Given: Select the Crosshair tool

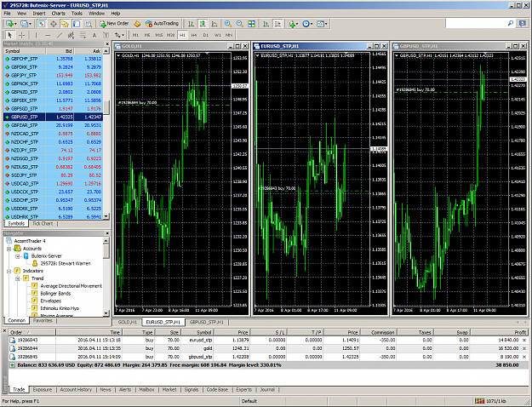Looking at the screenshot, I should (x=22, y=35).
